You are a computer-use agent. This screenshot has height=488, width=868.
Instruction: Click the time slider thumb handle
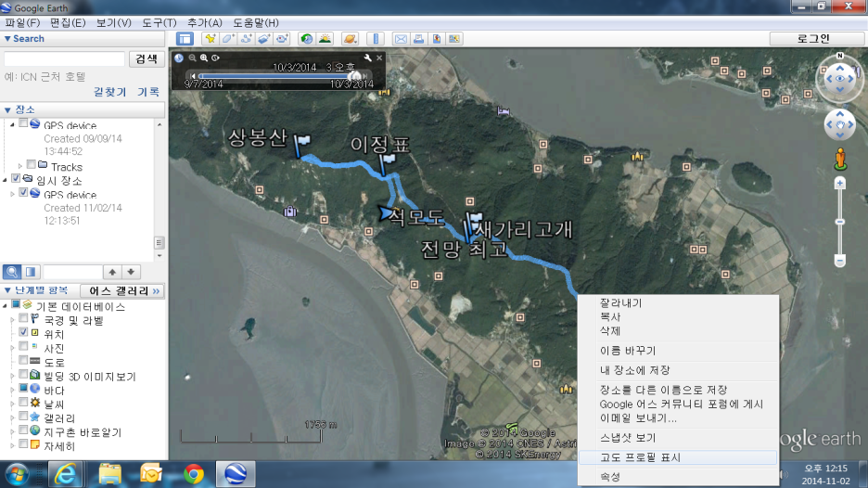point(356,76)
